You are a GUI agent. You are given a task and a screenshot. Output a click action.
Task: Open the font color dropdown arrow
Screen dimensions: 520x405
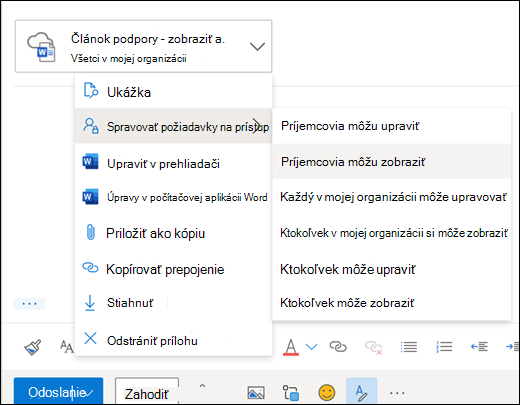(311, 347)
